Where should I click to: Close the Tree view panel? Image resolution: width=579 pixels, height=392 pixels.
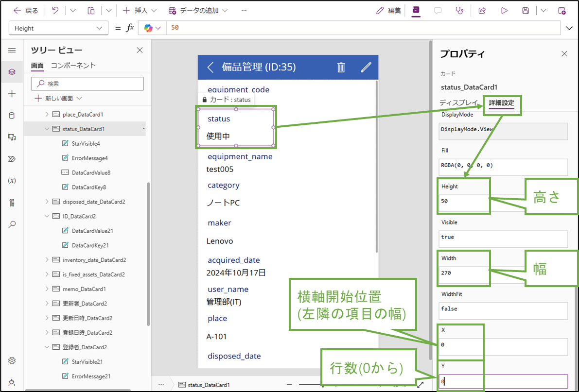(x=140, y=50)
